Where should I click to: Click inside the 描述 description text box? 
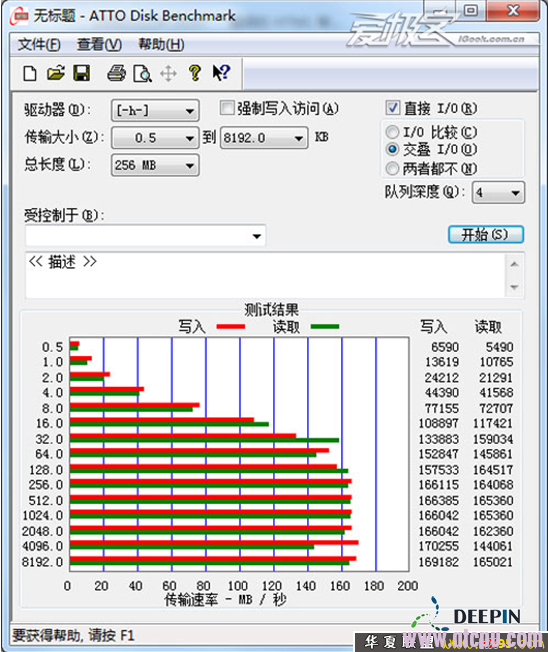point(266,275)
